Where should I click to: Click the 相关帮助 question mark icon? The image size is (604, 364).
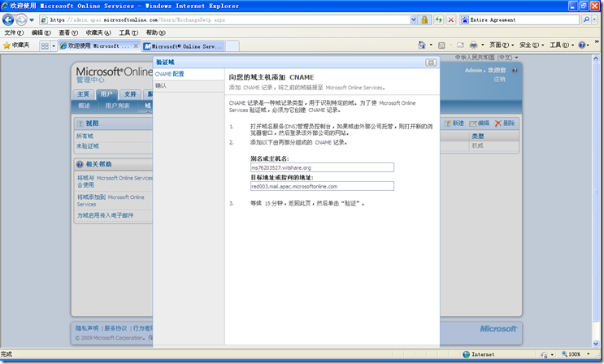point(80,164)
